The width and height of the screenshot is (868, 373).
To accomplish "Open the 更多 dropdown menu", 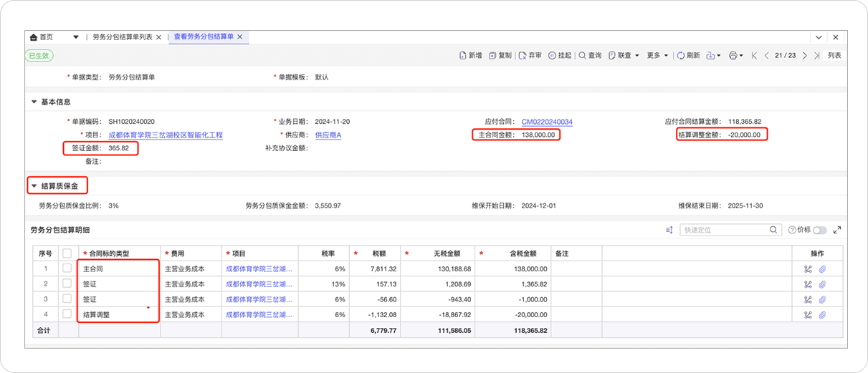I will coord(657,55).
